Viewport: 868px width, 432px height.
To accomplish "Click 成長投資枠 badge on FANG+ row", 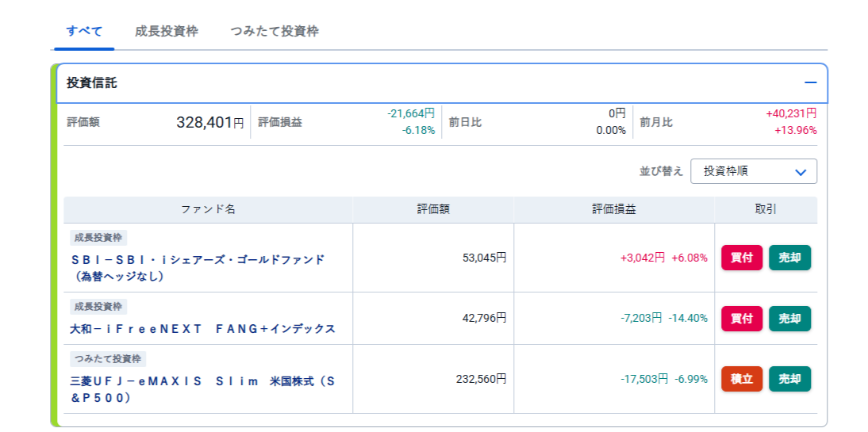I will (x=98, y=307).
